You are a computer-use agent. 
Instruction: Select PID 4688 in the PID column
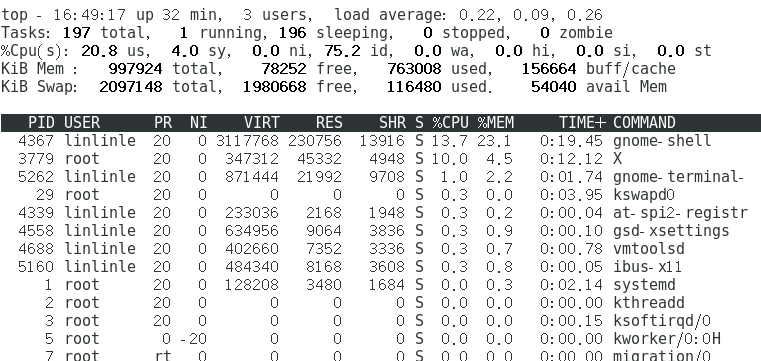pyautogui.click(x=36, y=248)
